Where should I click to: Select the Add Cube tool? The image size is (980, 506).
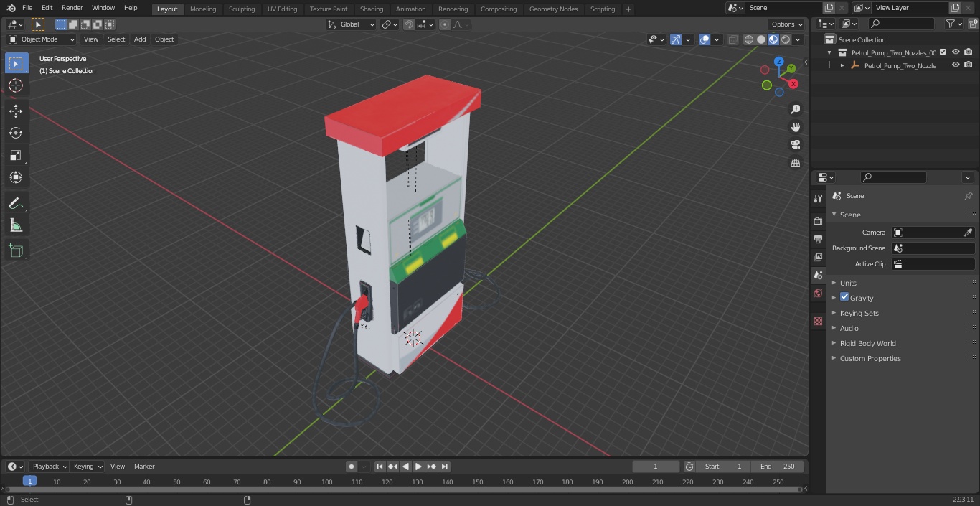16,250
